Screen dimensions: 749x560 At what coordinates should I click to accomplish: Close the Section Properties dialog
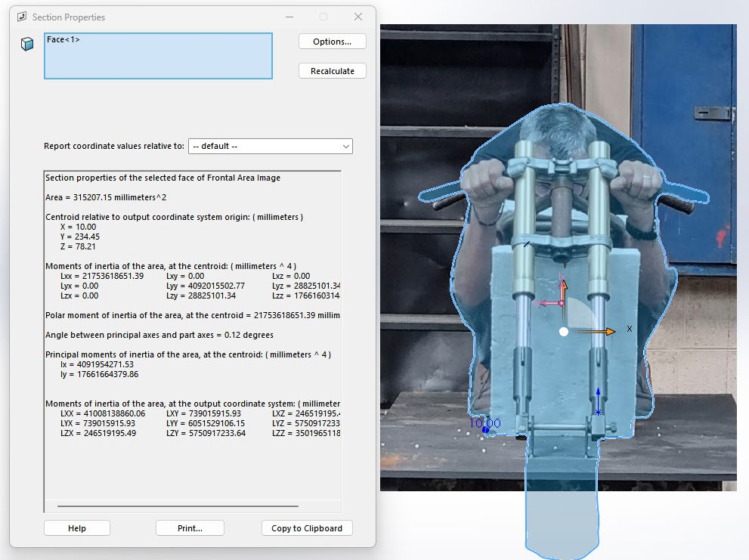358,17
